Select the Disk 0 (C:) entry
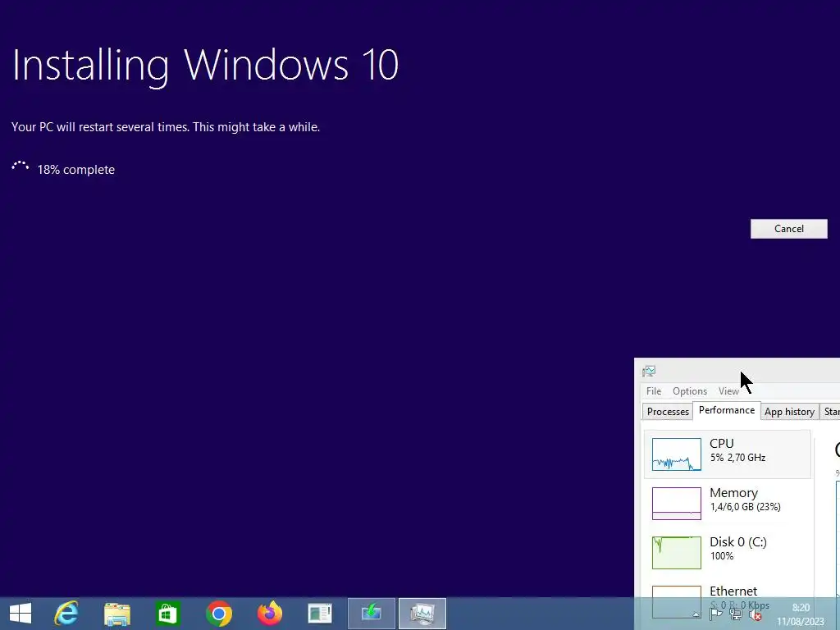 [x=728, y=552]
